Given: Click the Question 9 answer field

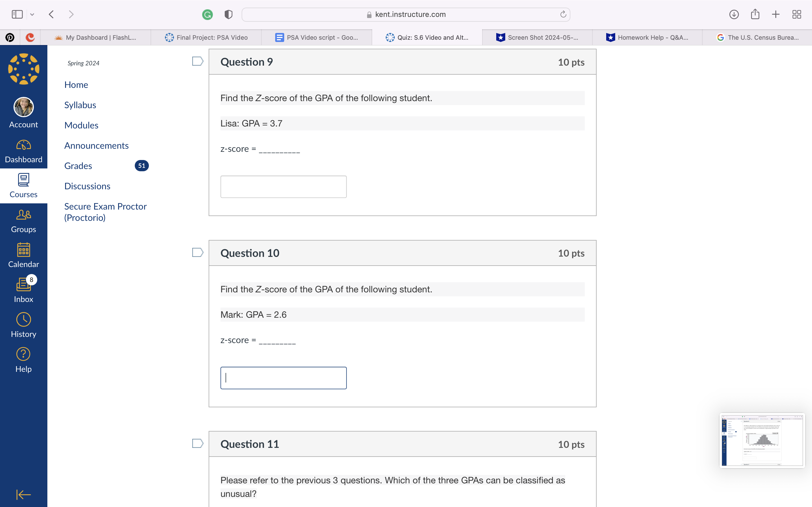Looking at the screenshot, I should pyautogui.click(x=283, y=187).
